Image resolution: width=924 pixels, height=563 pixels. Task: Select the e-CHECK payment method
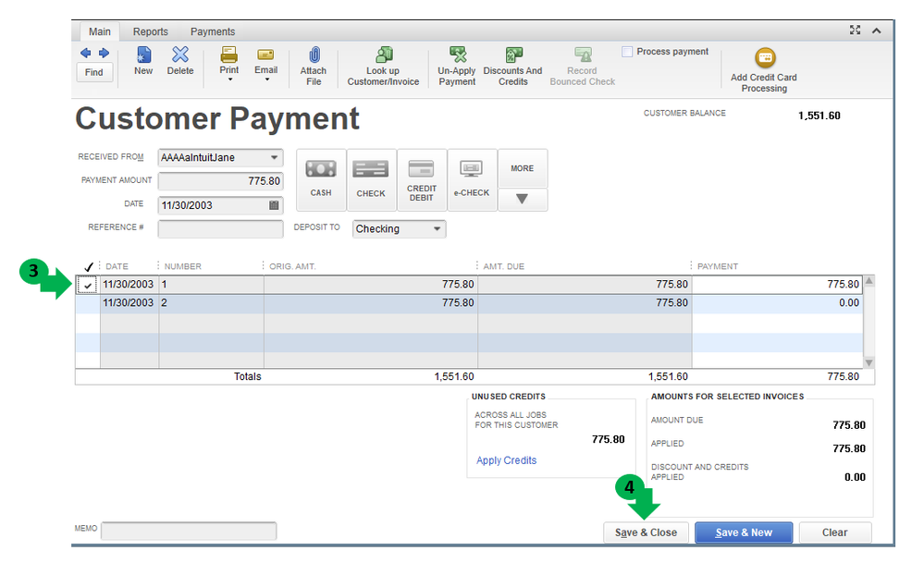tap(472, 179)
